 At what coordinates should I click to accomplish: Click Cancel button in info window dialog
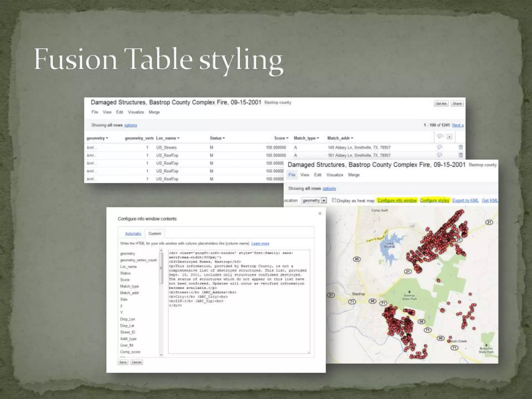pos(136,362)
